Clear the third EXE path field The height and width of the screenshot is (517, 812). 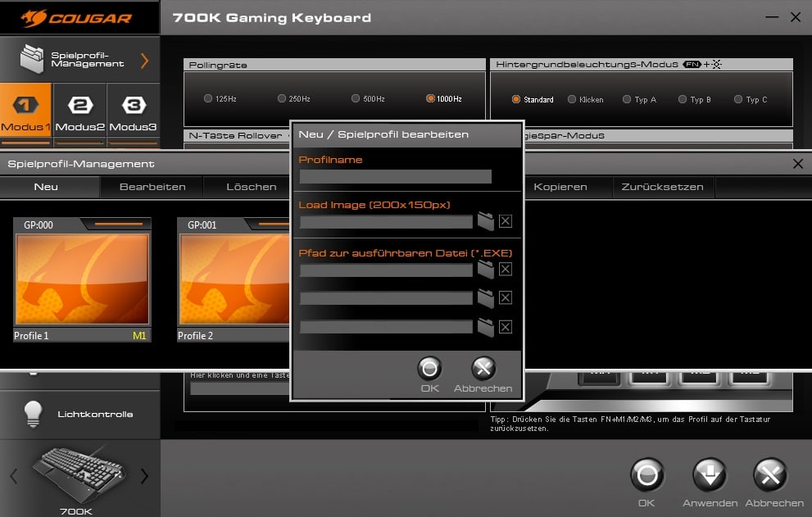point(506,327)
